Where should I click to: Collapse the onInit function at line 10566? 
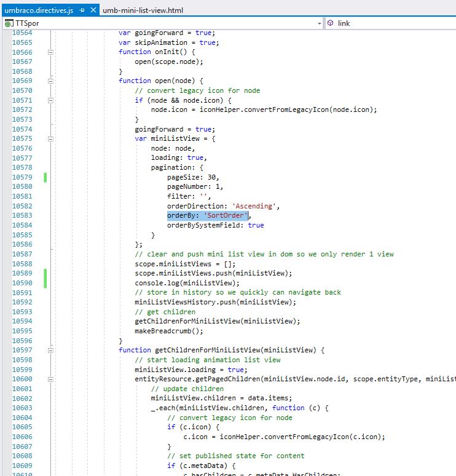50,52
